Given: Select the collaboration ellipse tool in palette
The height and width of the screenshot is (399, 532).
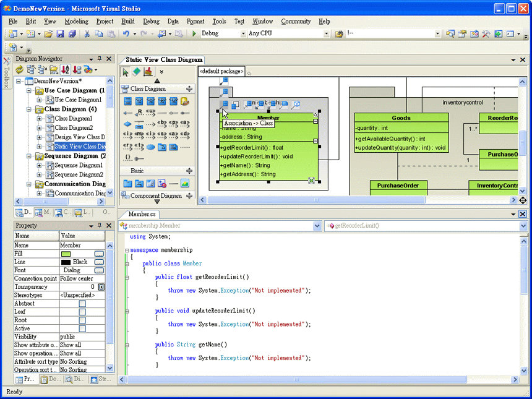Looking at the screenshot, I should pyautogui.click(x=151, y=147).
